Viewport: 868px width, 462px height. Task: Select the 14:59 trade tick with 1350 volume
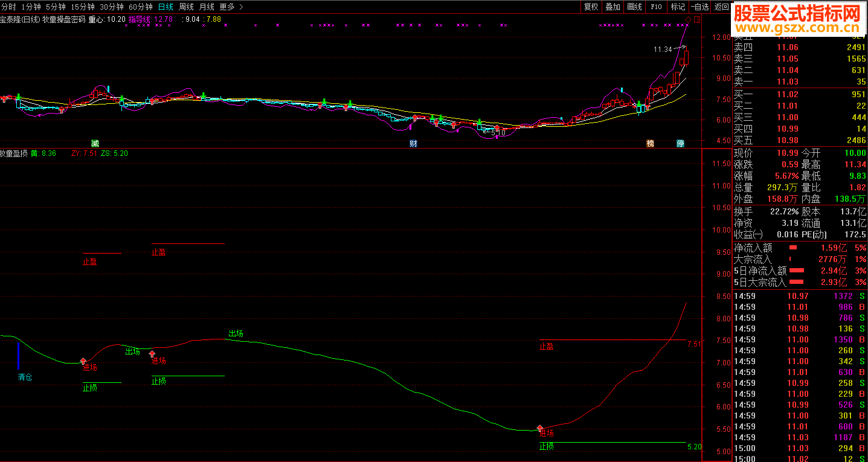click(800, 339)
